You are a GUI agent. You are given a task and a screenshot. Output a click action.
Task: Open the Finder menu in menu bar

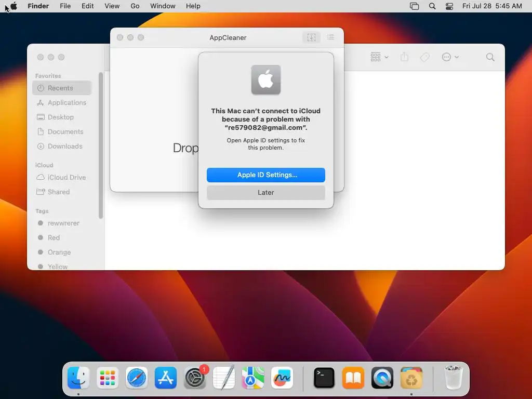point(38,6)
